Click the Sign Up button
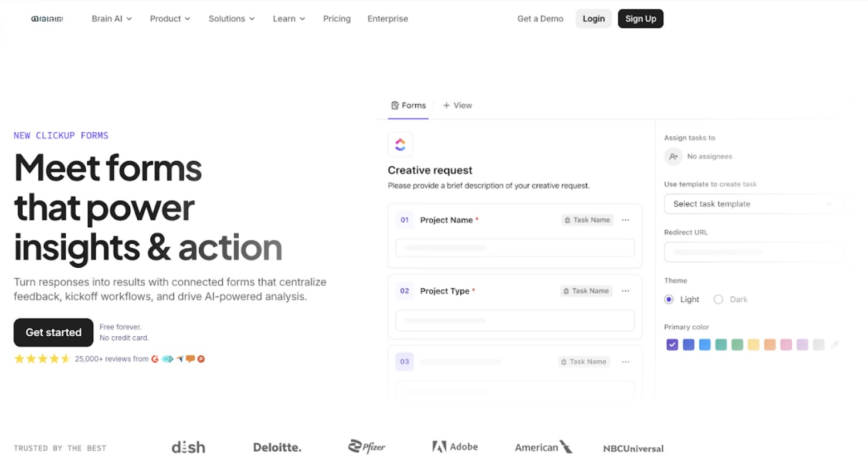This screenshot has width=868, height=464. [640, 19]
